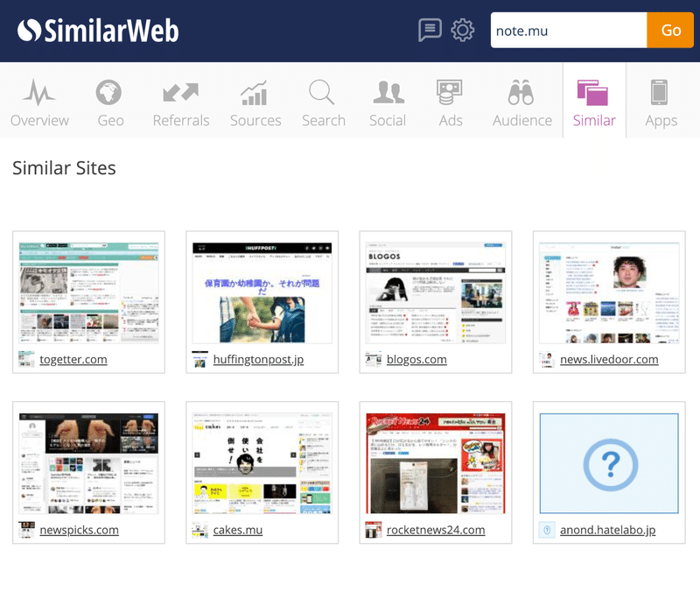This screenshot has height=592, width=700.
Task: Click the togetter.com favicon
Action: (x=26, y=359)
